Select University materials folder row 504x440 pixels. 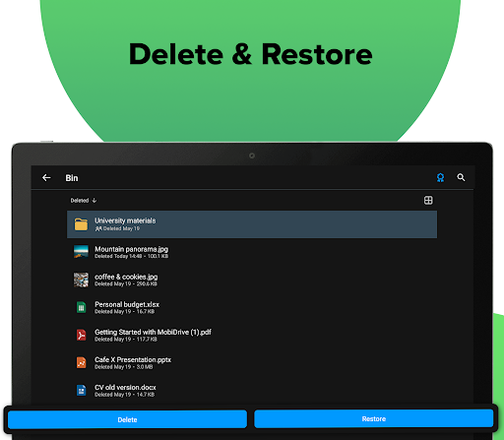coord(252,224)
